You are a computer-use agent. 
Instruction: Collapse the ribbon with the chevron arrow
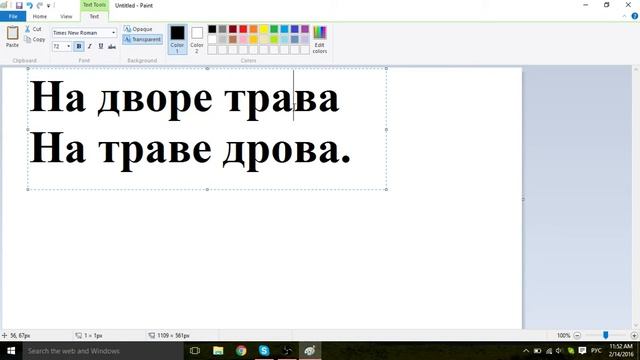click(624, 16)
